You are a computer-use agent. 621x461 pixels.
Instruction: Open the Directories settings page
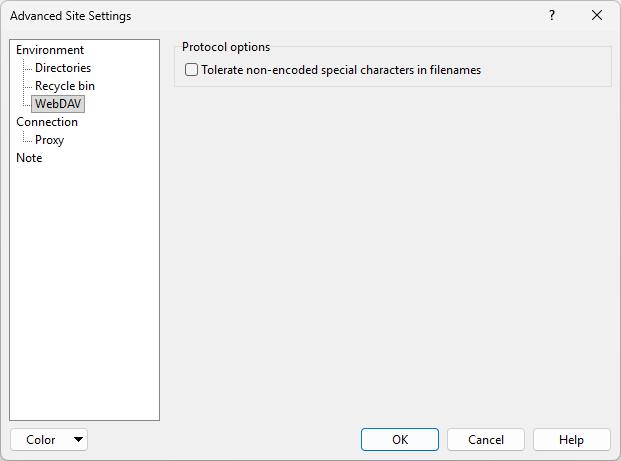[63, 68]
